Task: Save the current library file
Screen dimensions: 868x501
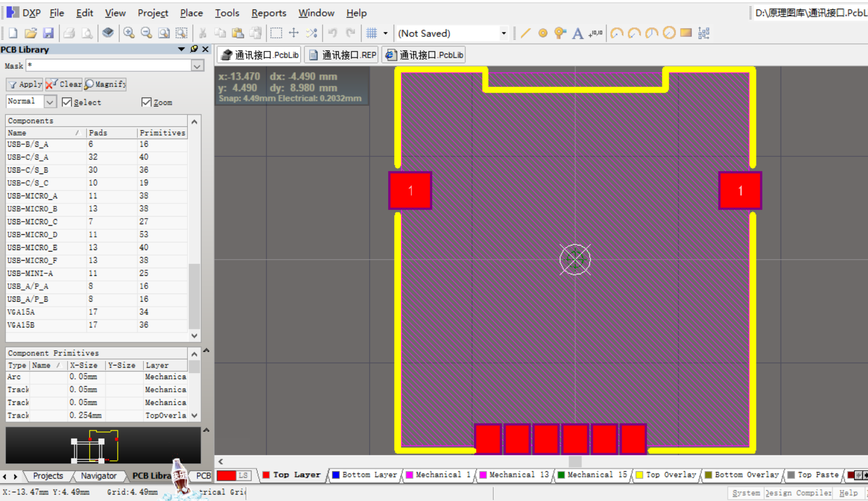Action: tap(48, 33)
